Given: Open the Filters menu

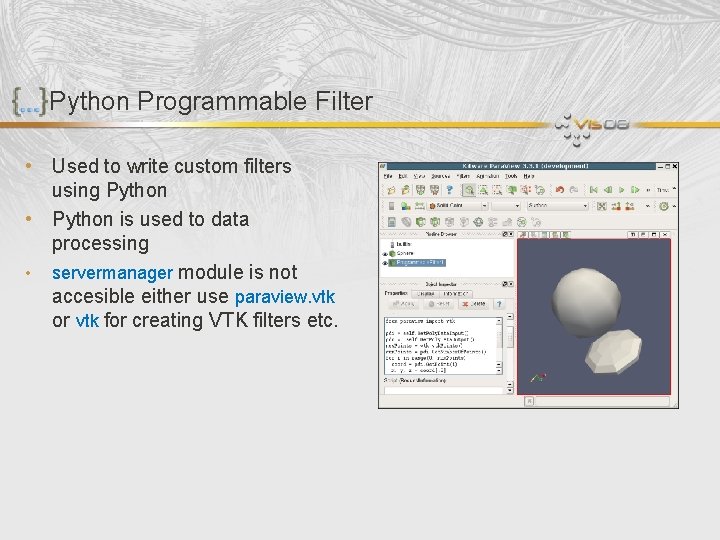Looking at the screenshot, I should click(x=463, y=176).
